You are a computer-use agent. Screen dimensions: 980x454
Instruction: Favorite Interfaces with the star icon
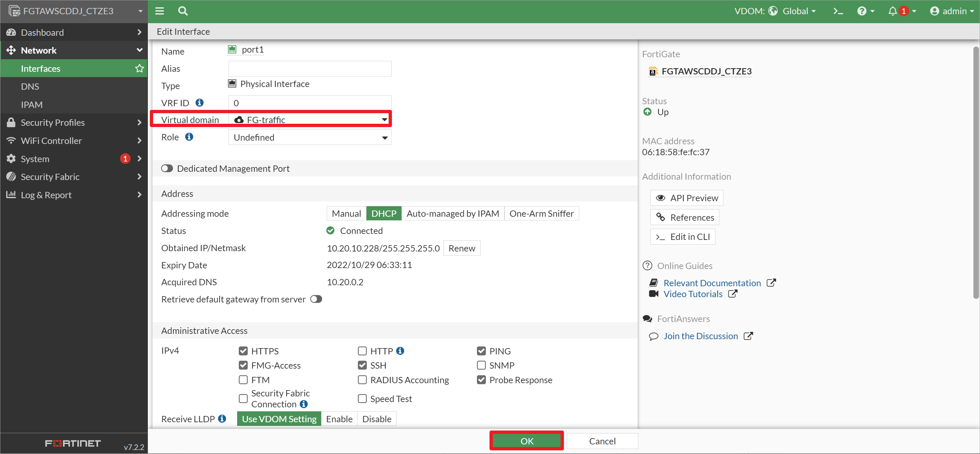140,68
